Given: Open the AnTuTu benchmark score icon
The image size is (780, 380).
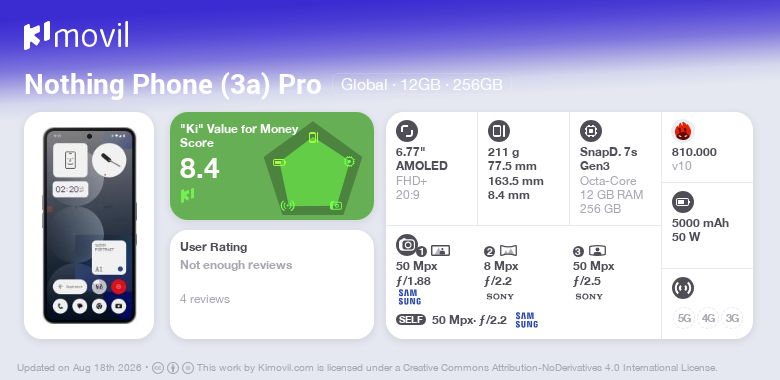Looking at the screenshot, I should pos(683,131).
